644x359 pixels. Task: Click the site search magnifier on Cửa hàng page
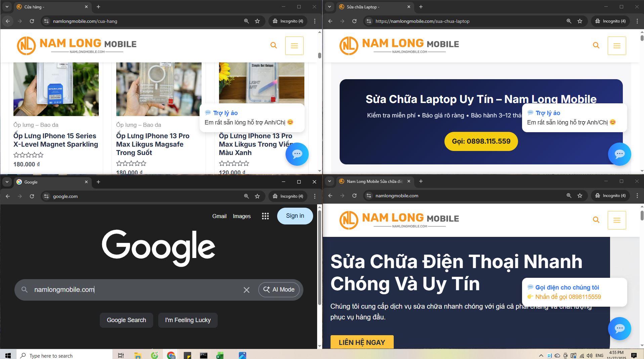point(273,45)
